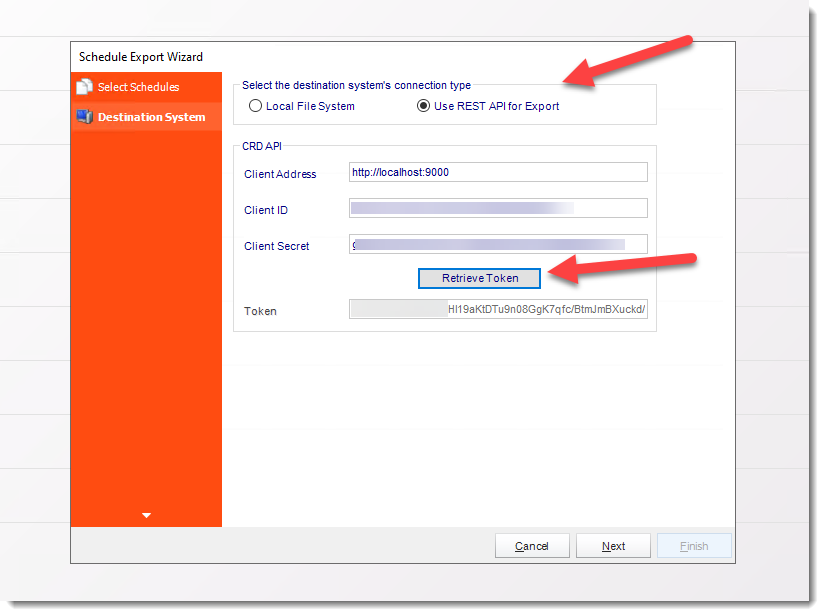Click the Token label beside its field
824x616 pixels.
[x=260, y=311]
